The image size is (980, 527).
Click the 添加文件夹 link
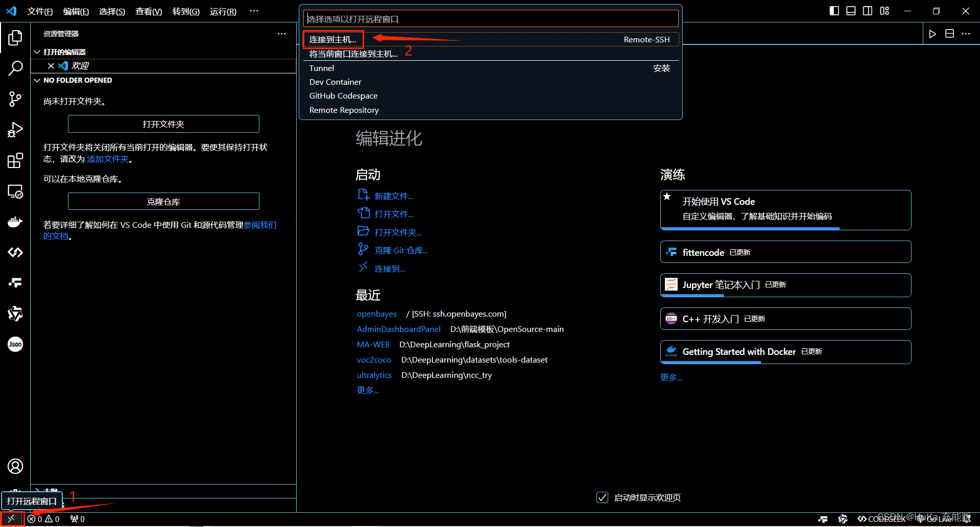coord(108,159)
